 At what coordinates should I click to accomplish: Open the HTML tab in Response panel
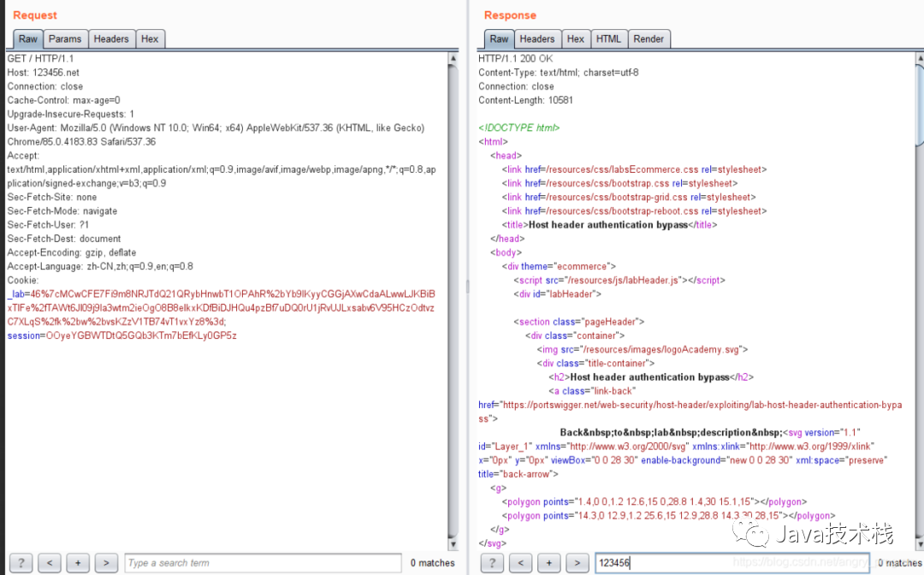(x=608, y=39)
